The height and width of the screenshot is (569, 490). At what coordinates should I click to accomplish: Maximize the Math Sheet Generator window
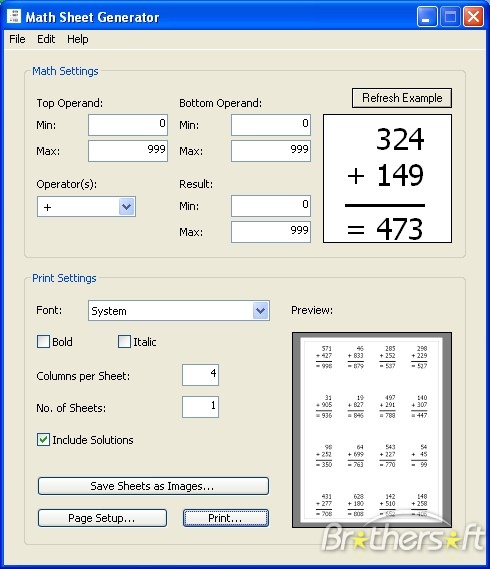coord(450,17)
